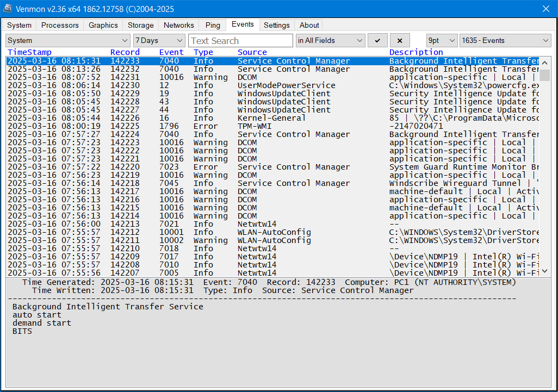Screen dimensions: 558x392
Task: Switch to the Storage tab
Action: point(140,25)
